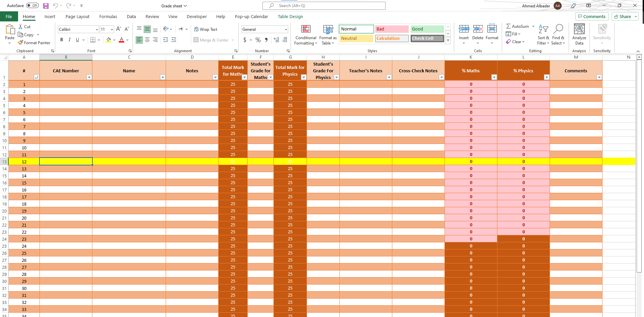Viewport: 644px width, 317px height.
Task: Switch to the Data tab
Action: pyautogui.click(x=131, y=16)
